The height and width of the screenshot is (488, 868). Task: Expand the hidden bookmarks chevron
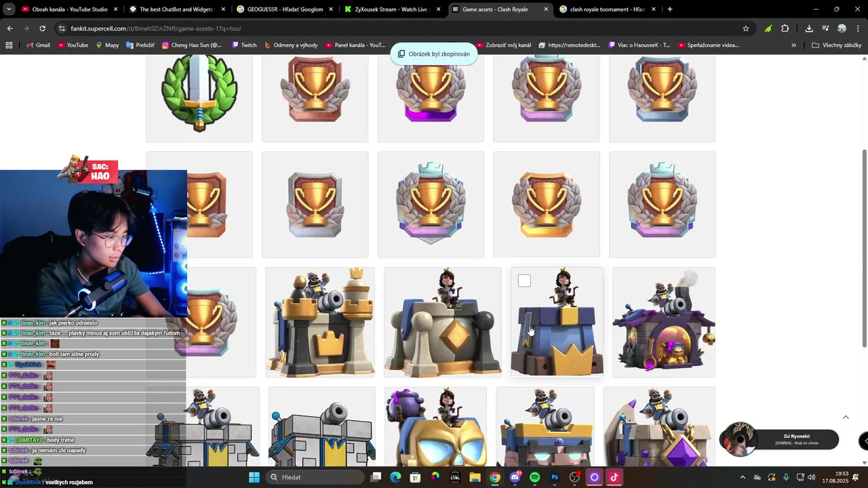tap(793, 45)
